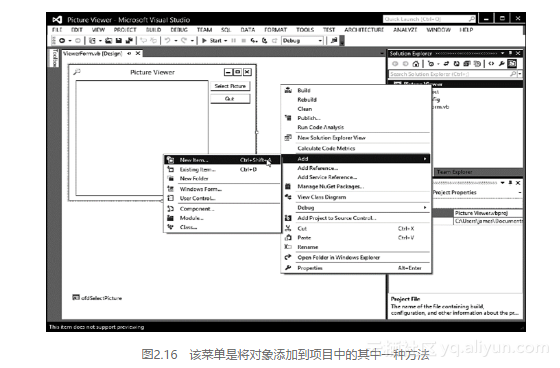
Task: Click the Break All pause icon
Action: point(234,41)
